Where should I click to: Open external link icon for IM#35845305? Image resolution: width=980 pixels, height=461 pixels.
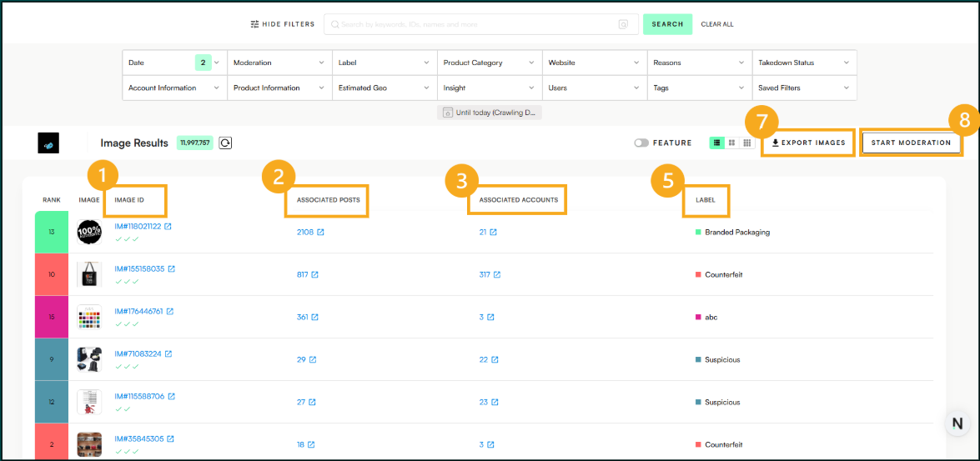click(170, 439)
